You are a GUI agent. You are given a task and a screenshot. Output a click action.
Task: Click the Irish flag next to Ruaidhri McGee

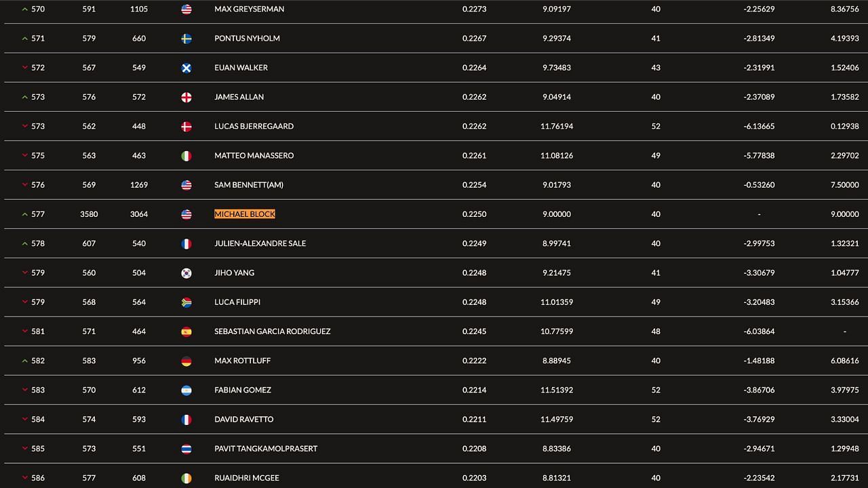click(186, 479)
